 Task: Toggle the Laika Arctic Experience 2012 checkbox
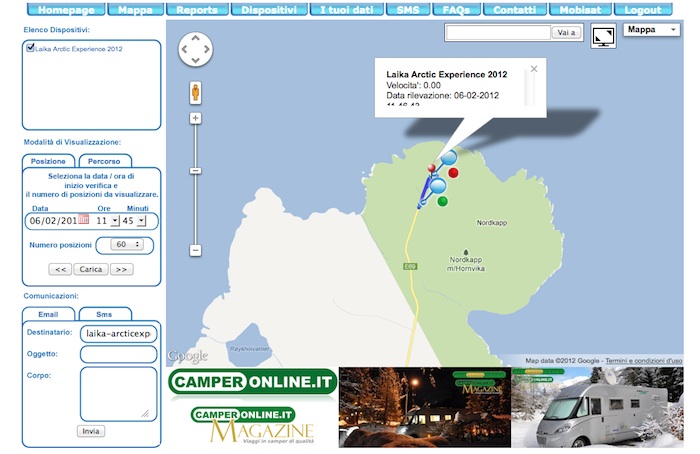(31, 48)
